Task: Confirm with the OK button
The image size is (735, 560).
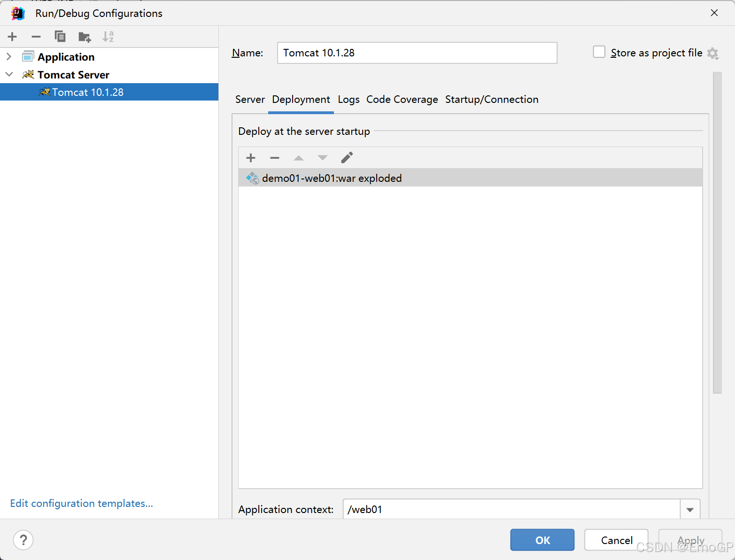Action: (x=542, y=540)
